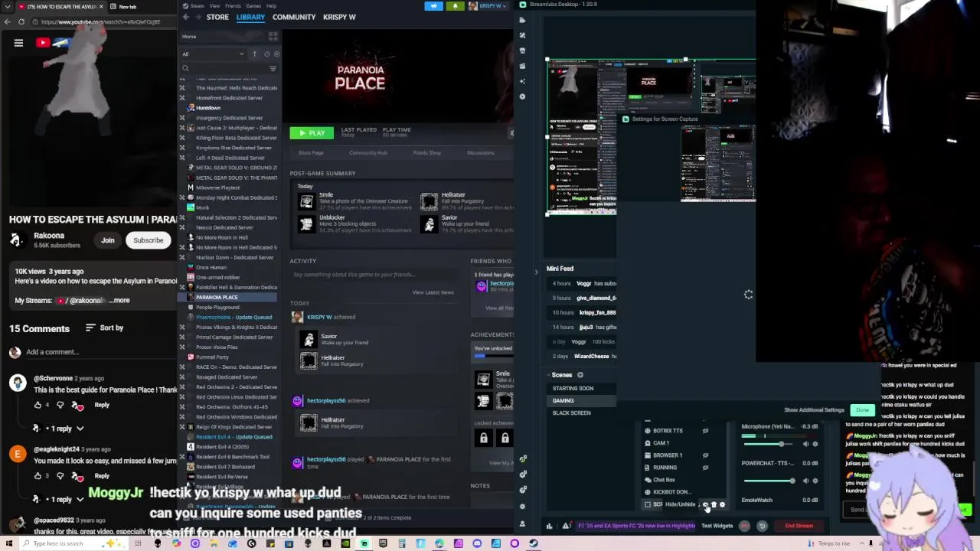Filter Steam library by recent activity clock
This screenshot has height=551, width=980.
pos(266,54)
